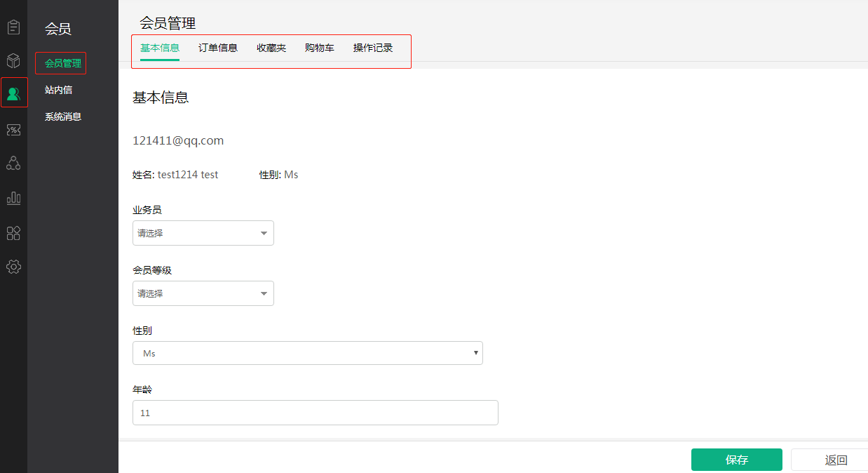
Task: Open the settings gear icon in sidebar
Action: click(x=13, y=267)
